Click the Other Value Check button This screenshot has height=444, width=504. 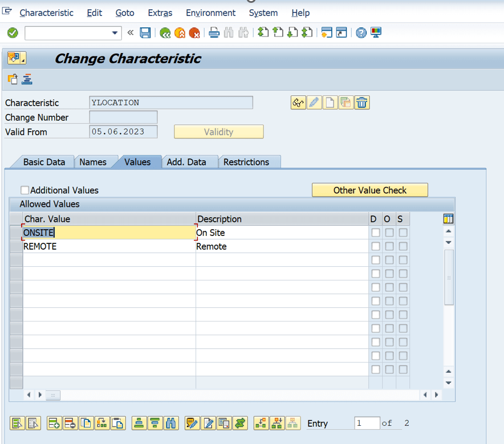pyautogui.click(x=369, y=190)
